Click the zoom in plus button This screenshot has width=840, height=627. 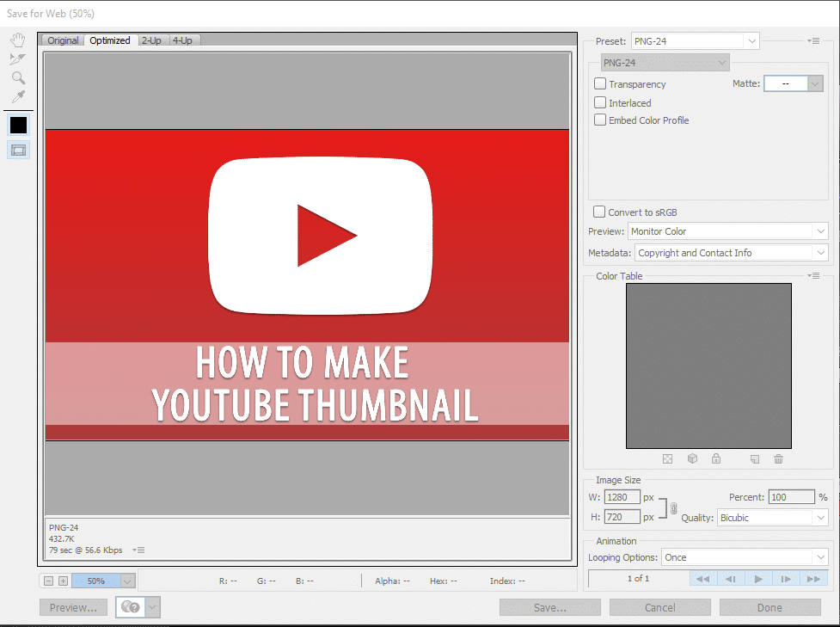[64, 581]
